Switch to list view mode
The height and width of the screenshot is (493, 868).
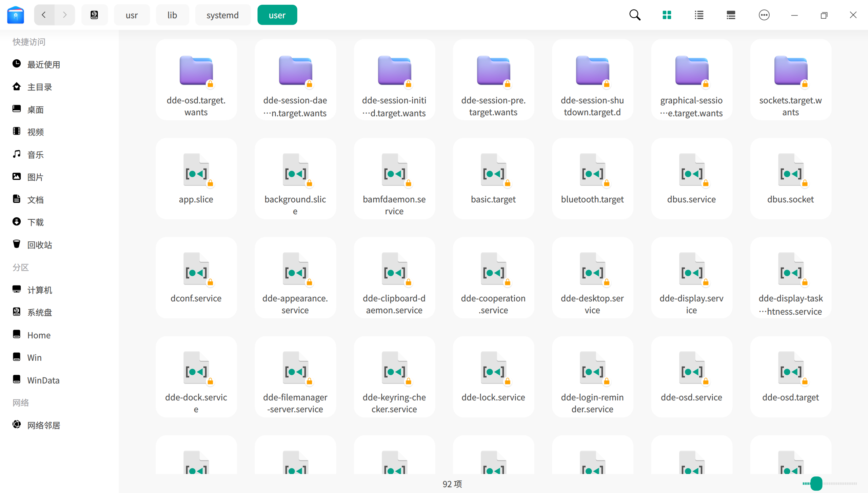(x=699, y=15)
